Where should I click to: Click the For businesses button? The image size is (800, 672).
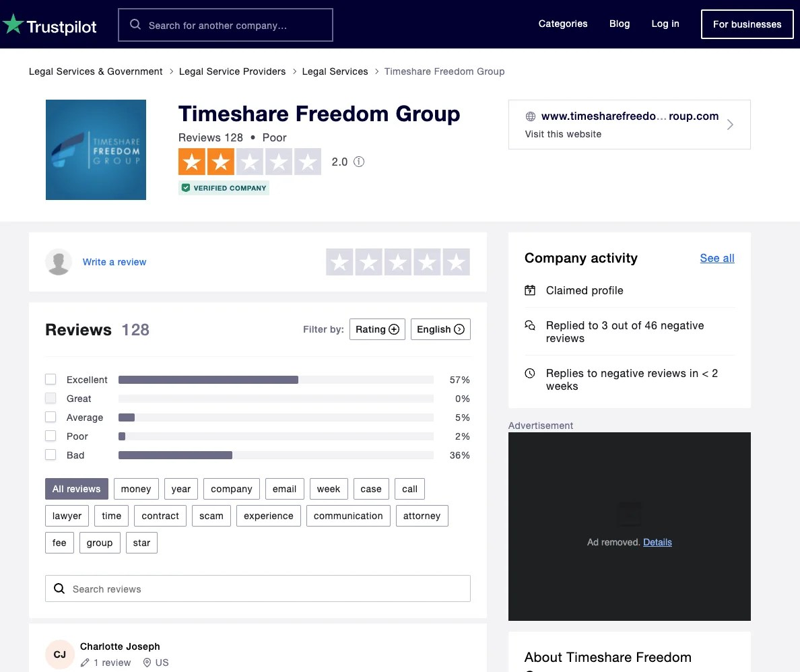point(747,24)
